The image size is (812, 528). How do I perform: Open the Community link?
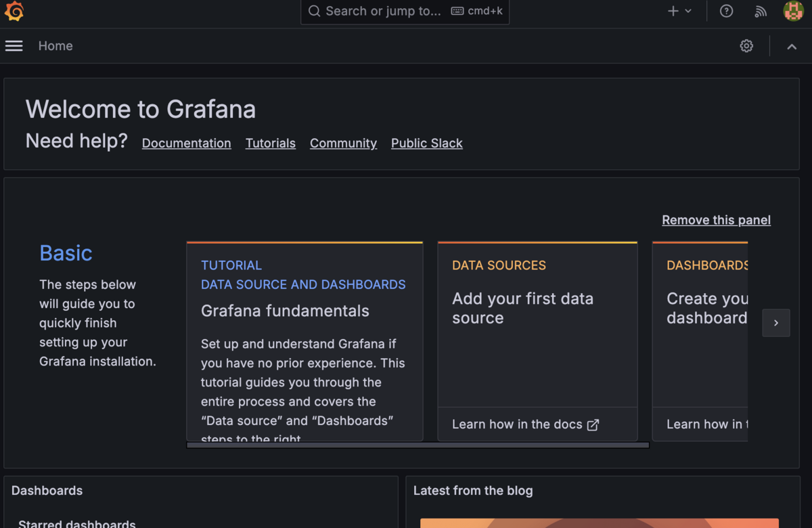pos(343,144)
